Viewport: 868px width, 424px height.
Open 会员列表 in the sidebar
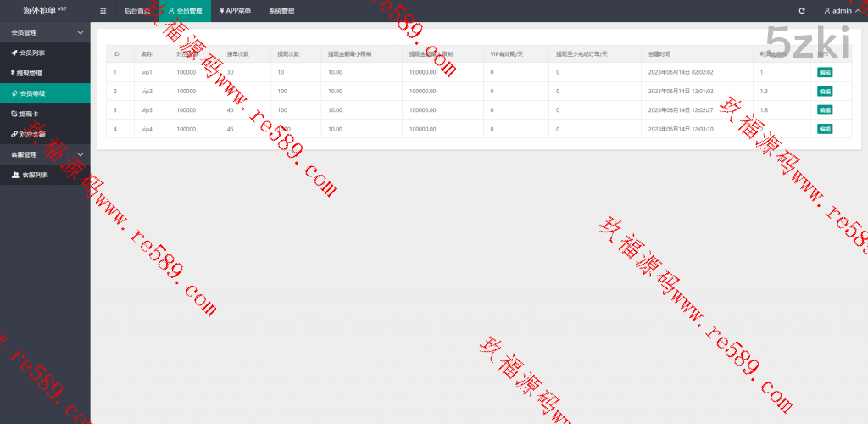coord(45,53)
